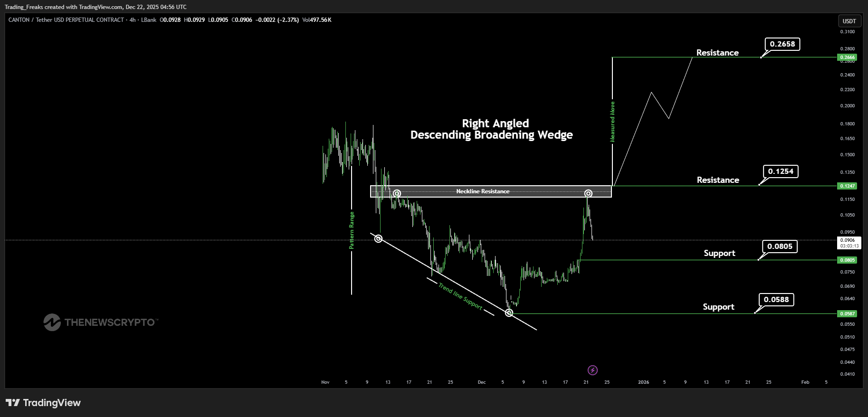Select the Measured Move vertical label
The width and height of the screenshot is (868, 417).
pos(612,122)
